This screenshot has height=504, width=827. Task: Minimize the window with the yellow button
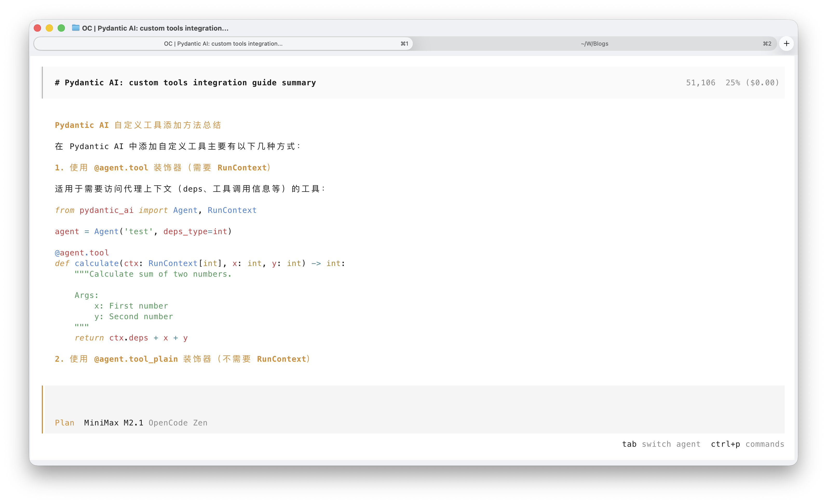(x=49, y=28)
